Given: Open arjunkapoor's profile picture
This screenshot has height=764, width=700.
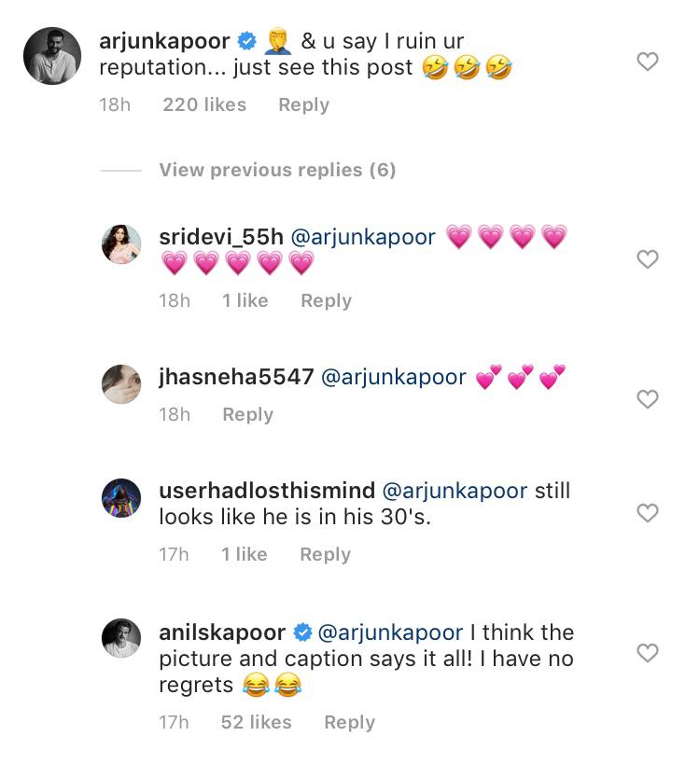Looking at the screenshot, I should tap(52, 56).
